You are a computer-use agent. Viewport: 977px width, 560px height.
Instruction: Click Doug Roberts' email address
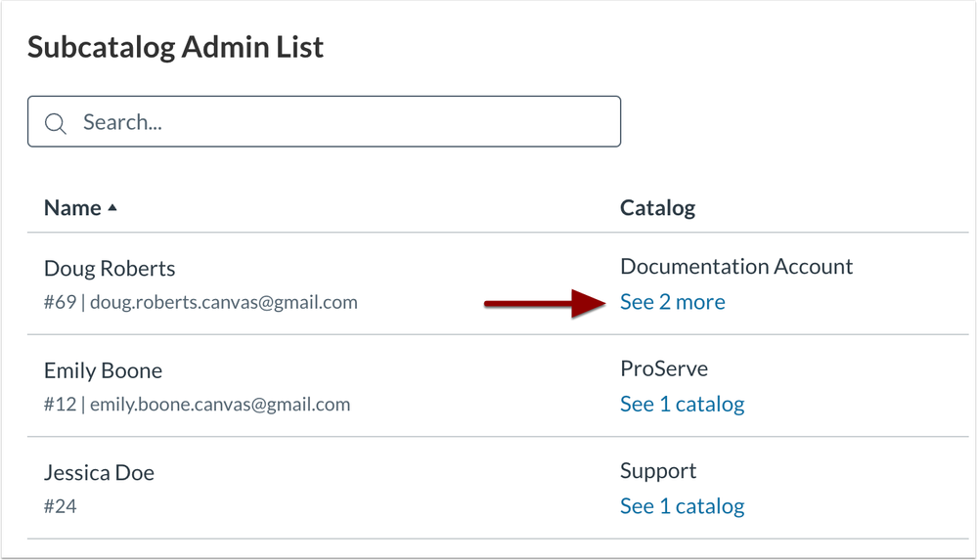(223, 303)
